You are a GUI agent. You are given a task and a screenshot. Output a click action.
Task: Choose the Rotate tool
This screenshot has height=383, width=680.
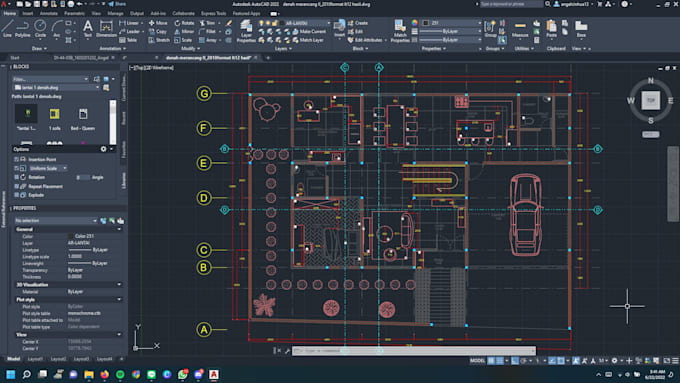click(x=184, y=23)
